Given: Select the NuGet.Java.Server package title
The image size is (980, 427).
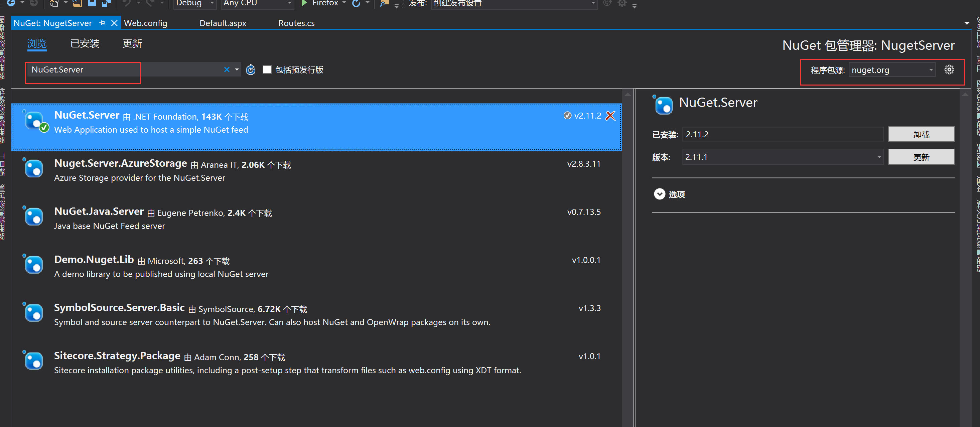Looking at the screenshot, I should click(x=99, y=211).
